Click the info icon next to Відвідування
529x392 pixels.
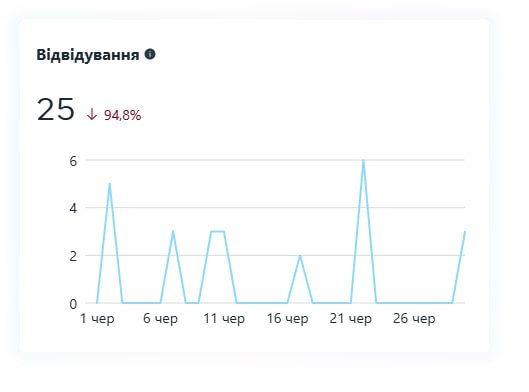click(150, 54)
